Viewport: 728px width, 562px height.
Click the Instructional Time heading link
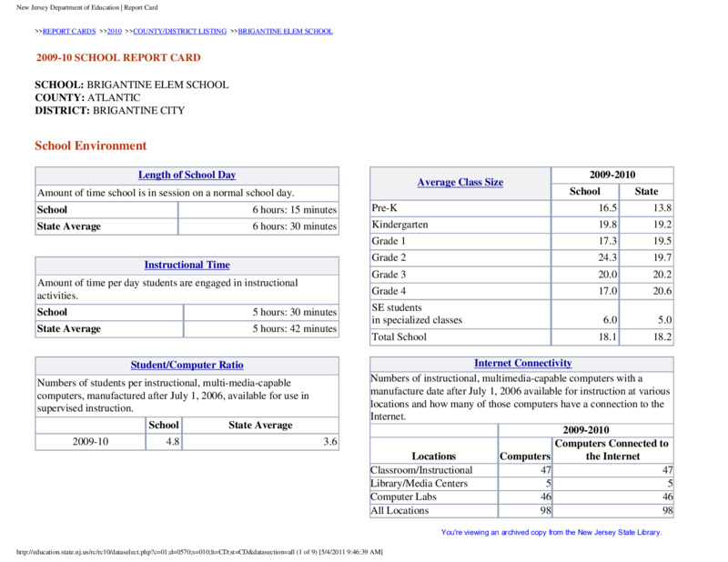pyautogui.click(x=187, y=265)
